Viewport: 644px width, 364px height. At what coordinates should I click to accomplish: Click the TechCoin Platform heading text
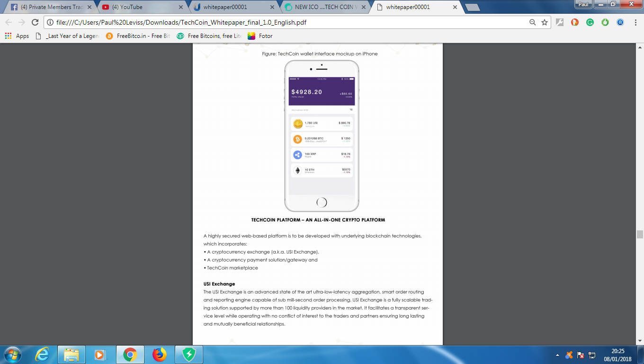(318, 220)
